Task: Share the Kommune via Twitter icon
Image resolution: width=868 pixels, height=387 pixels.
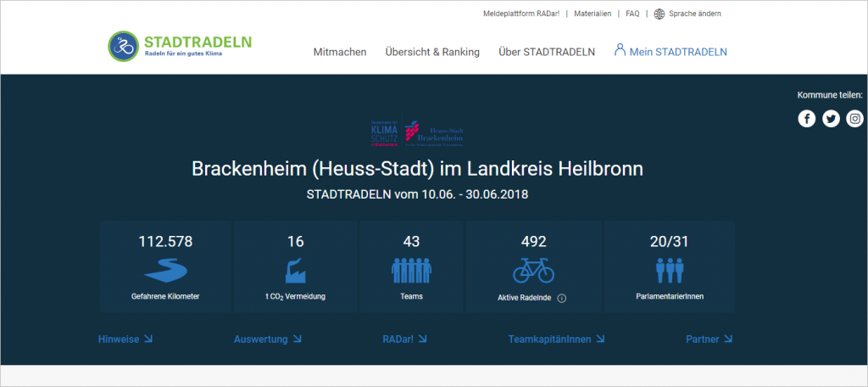Action: click(831, 119)
